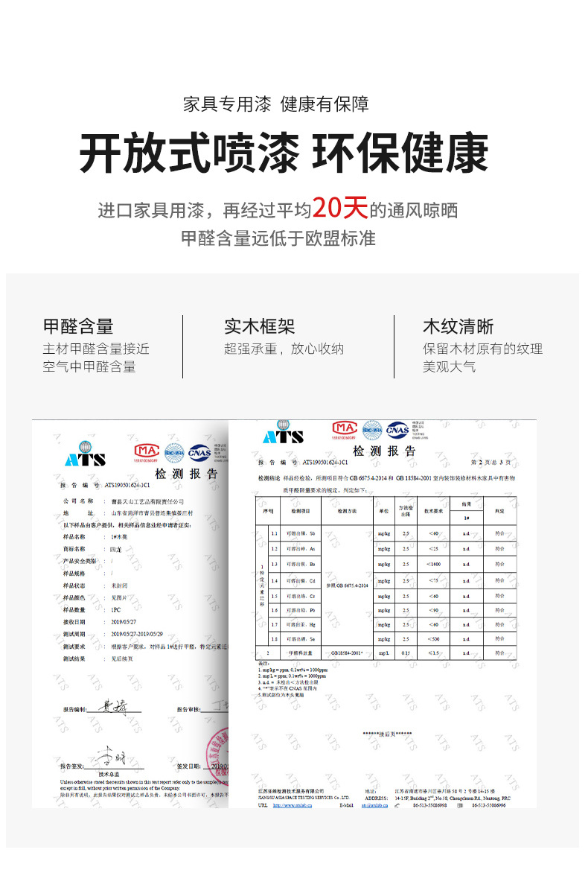Click the description 超强承重，放心收纳
This screenshot has width=588, height=873.
click(x=284, y=349)
